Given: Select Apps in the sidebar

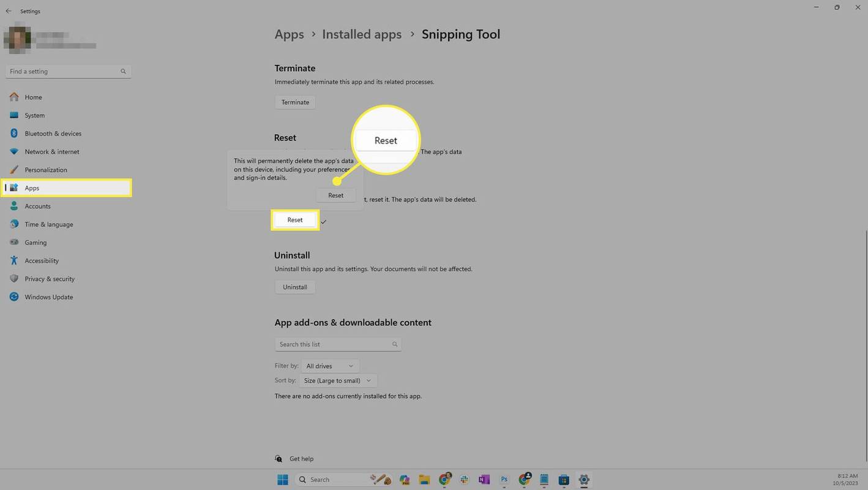Looking at the screenshot, I should pos(67,188).
